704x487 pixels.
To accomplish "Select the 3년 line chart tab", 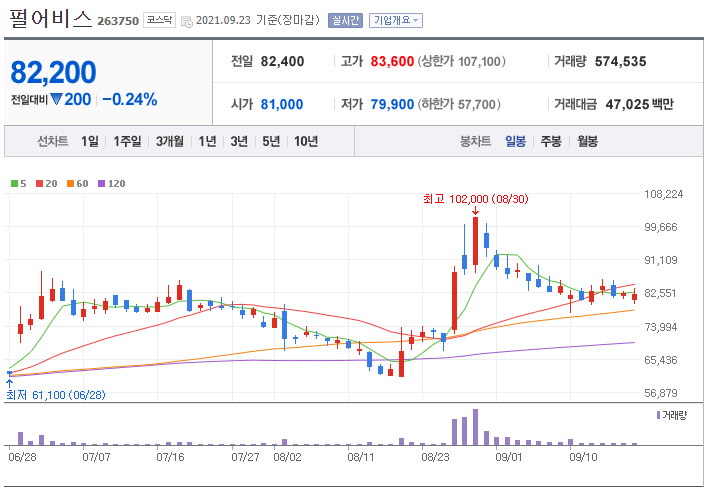I will click(x=239, y=142).
